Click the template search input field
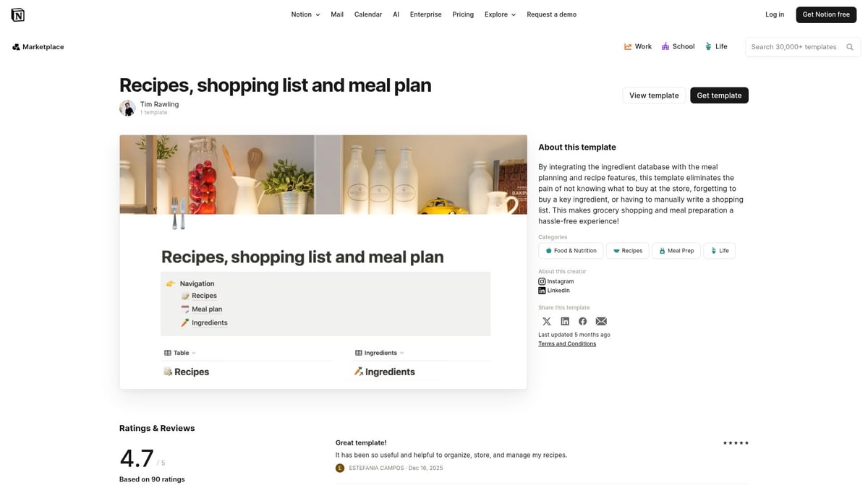The image size is (868, 488). tap(796, 46)
